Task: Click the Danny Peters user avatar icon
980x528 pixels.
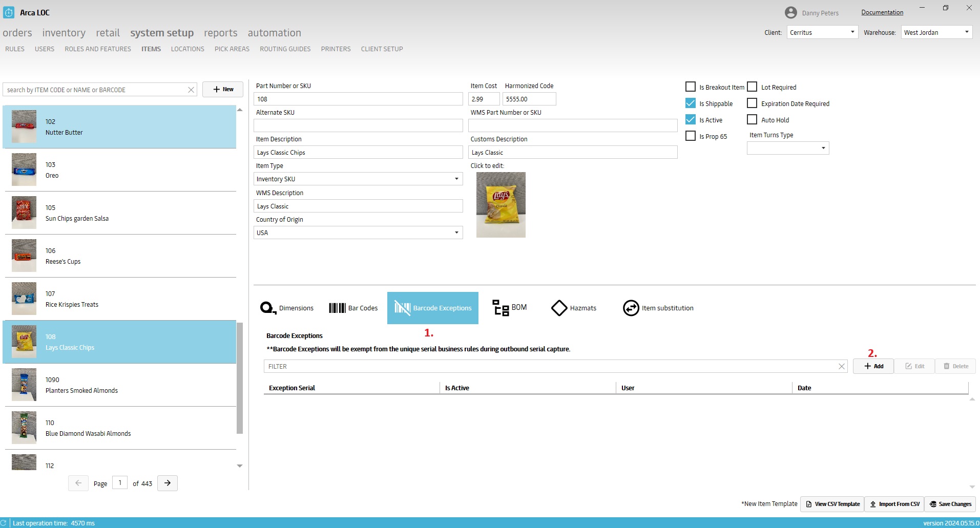Action: pyautogui.click(x=791, y=13)
